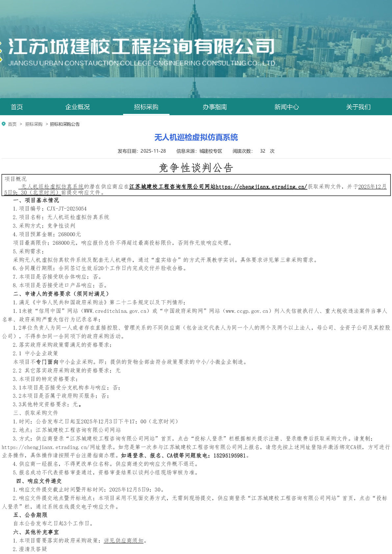Click the 竞争性谈判公告 heading
The image size is (392, 554).
pyautogui.click(x=196, y=168)
